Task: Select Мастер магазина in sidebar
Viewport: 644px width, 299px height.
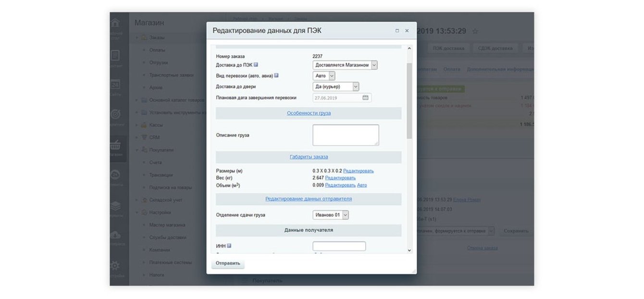Action: coord(167,225)
